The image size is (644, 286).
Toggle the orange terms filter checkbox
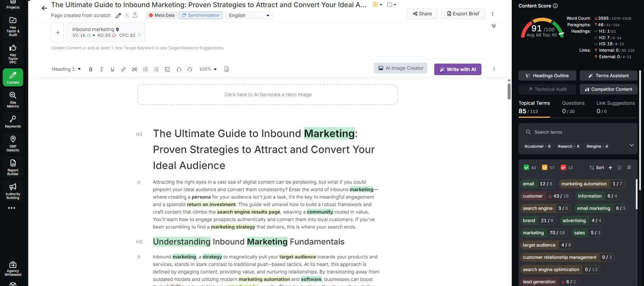545,168
